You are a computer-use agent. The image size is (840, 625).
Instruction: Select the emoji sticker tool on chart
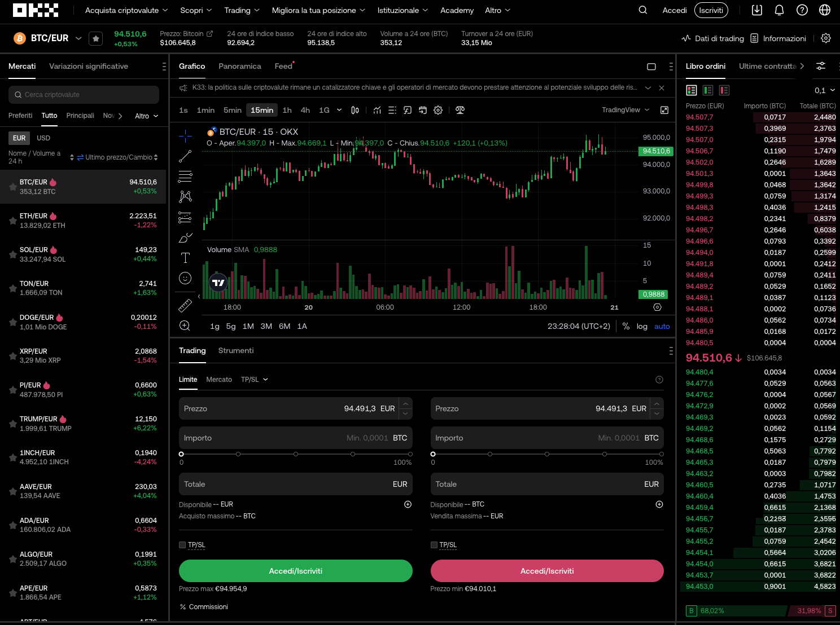pos(185,278)
